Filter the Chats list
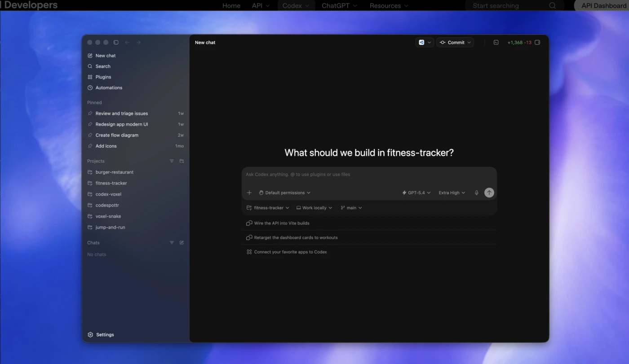 pyautogui.click(x=172, y=243)
